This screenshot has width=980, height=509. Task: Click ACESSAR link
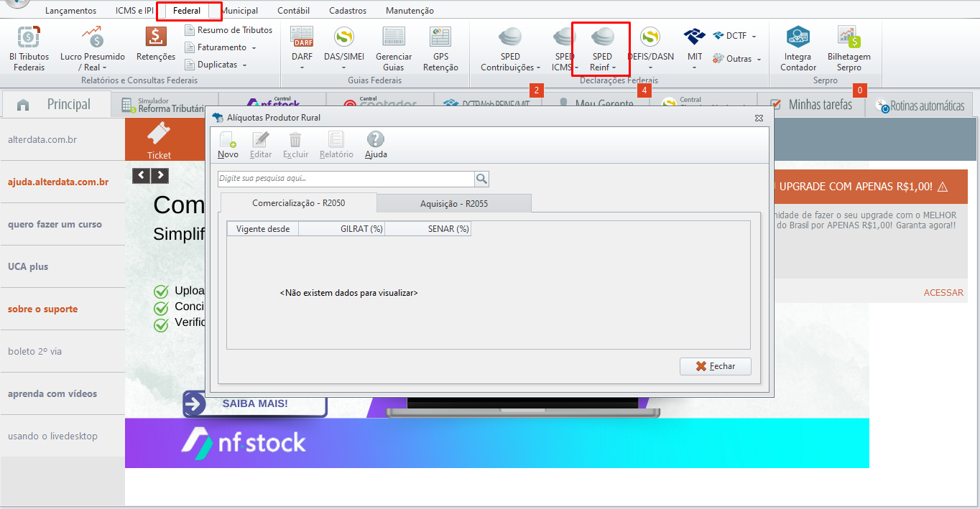943,292
